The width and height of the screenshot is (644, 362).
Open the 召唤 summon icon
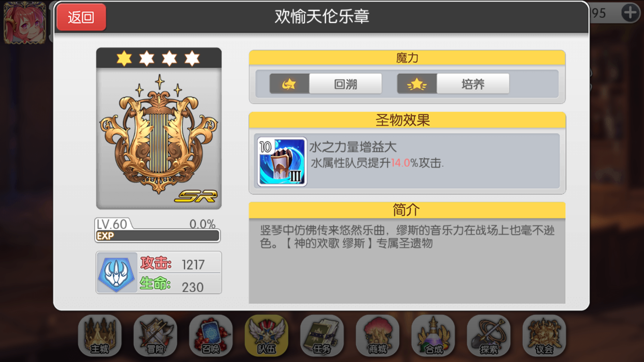pos(211,336)
